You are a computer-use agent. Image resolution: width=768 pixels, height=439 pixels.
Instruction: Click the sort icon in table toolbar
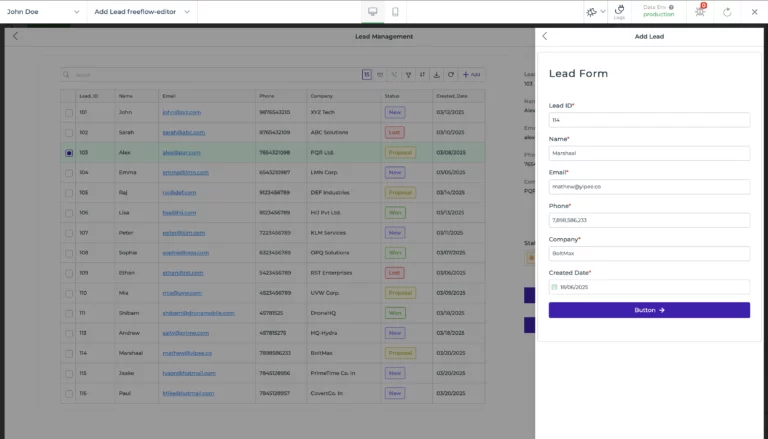422,75
